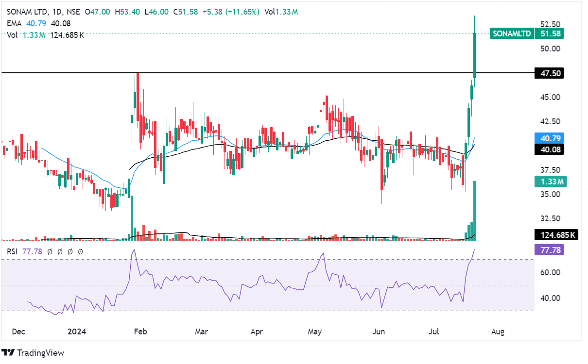This screenshot has height=364, width=588.
Task: Select the Vol indicator legend
Action: coord(12,35)
